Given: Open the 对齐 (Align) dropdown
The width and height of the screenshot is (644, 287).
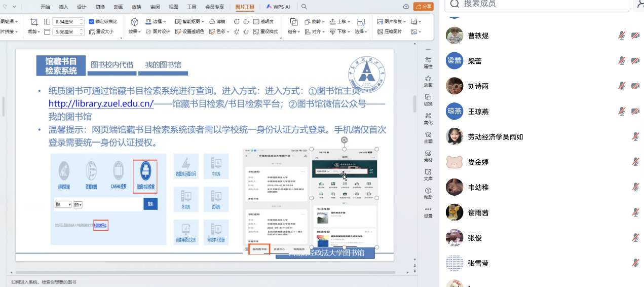Looking at the screenshot, I should click(x=313, y=31).
